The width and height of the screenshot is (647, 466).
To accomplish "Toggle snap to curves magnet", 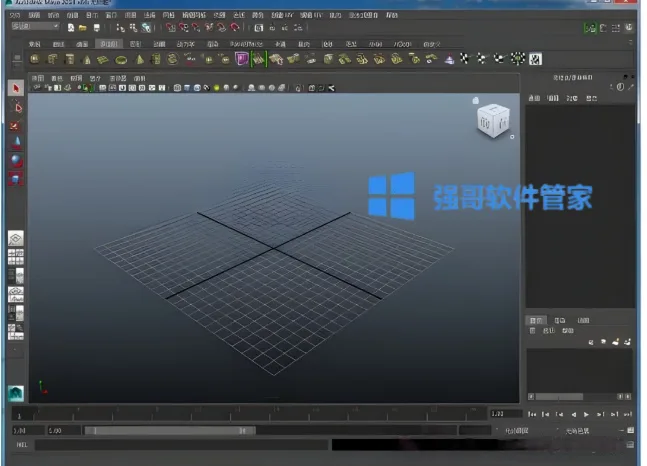I will (184, 28).
